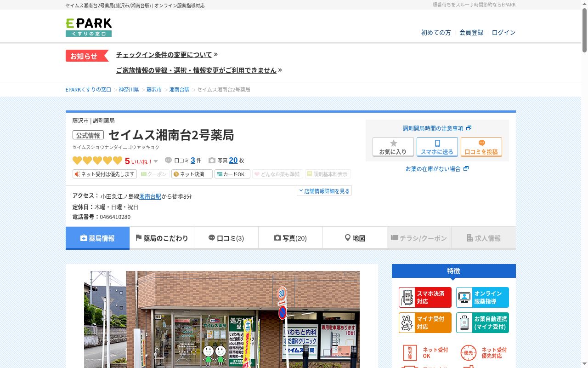Click the 初めての方 link
588x368 pixels.
[436, 33]
